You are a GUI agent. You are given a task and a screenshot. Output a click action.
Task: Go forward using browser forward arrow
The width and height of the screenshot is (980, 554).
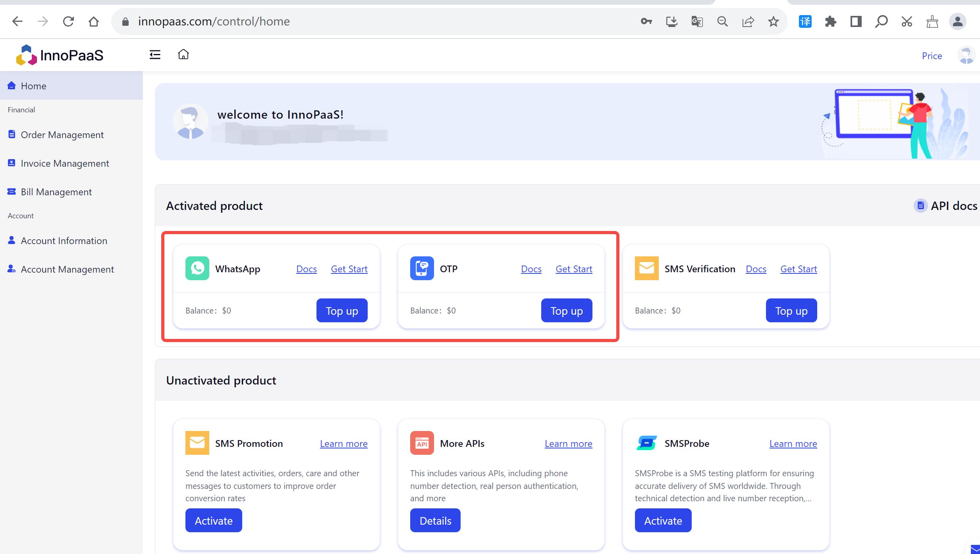point(43,21)
